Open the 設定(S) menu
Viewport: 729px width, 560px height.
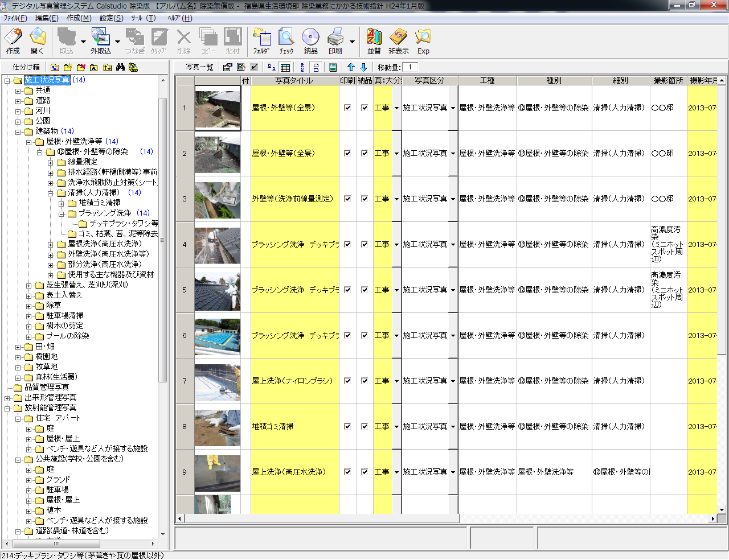(x=111, y=18)
